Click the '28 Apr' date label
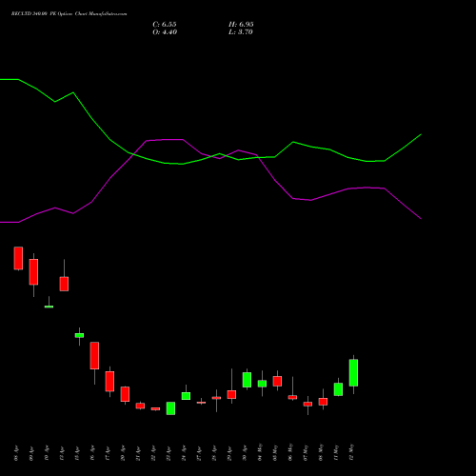The height and width of the screenshot is (476, 476). point(214,453)
